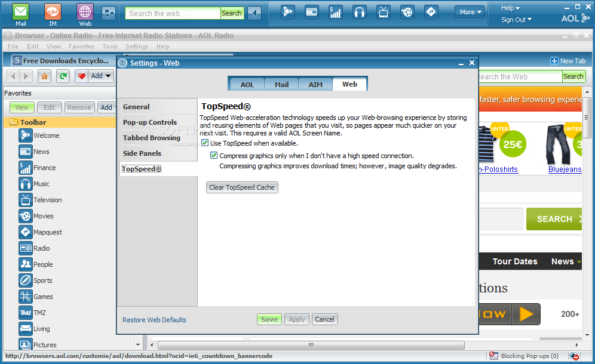595x364 pixels.
Task: Select Tabbed Browsing settings category
Action: tap(158, 138)
